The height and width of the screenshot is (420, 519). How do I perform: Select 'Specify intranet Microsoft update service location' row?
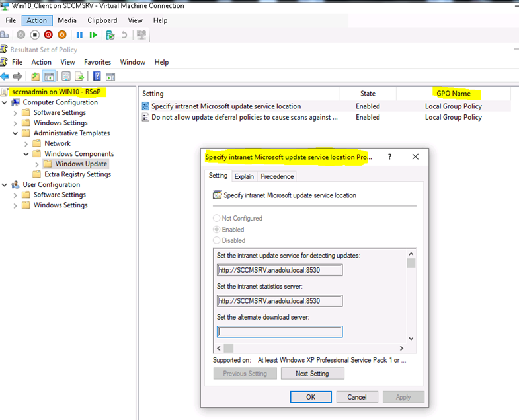click(x=326, y=106)
